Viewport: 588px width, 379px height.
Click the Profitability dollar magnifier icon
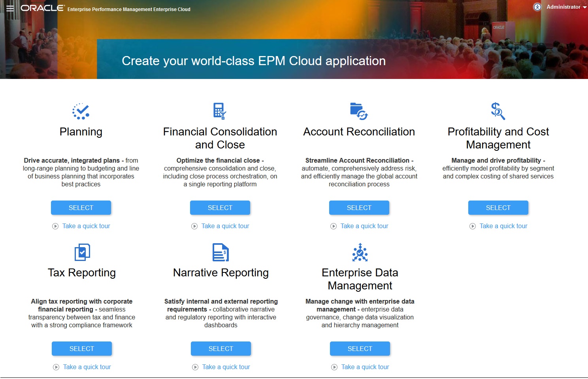click(x=498, y=111)
